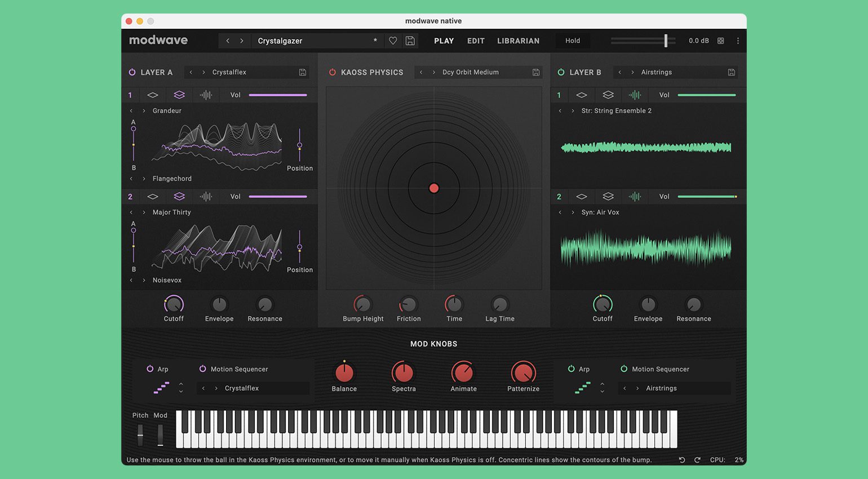Open the favorites heart icon in the header
This screenshot has height=479, width=868.
click(393, 41)
